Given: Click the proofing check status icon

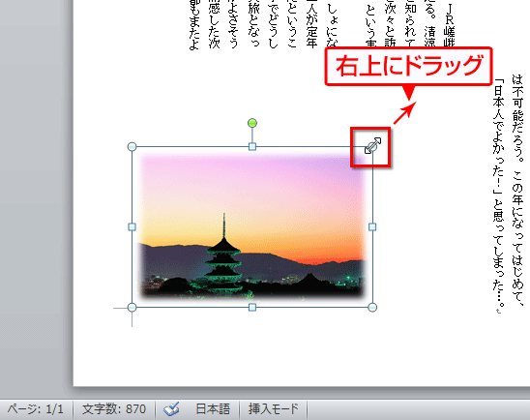Looking at the screenshot, I should click(x=171, y=409).
